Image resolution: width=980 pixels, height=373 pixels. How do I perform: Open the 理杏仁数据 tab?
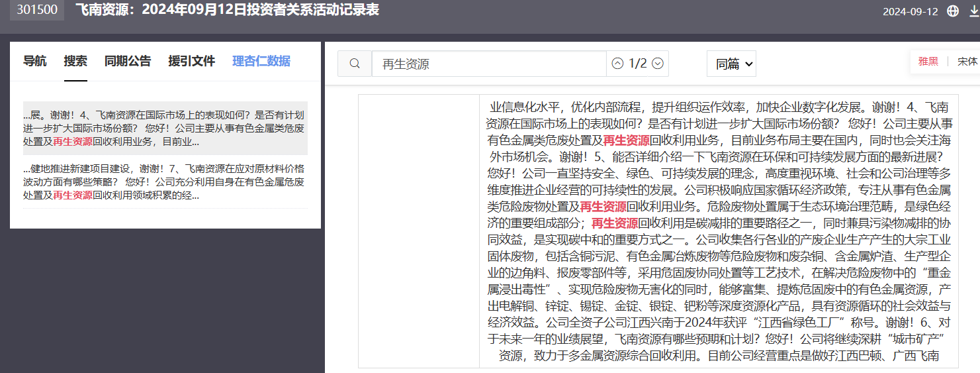coord(261,61)
